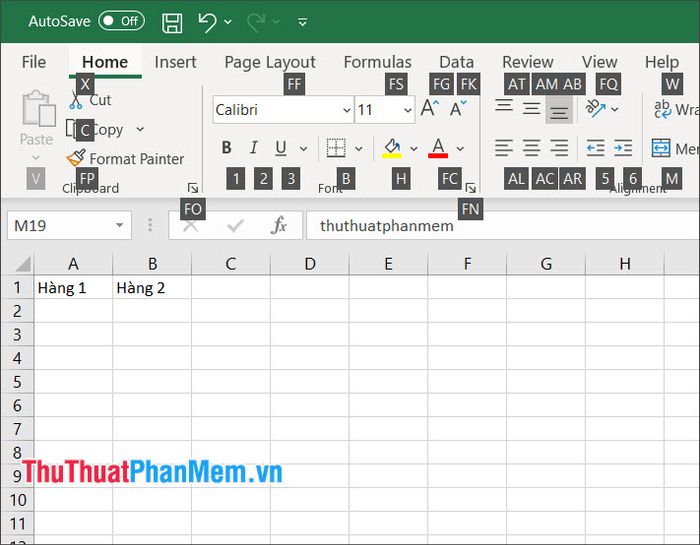Apply red Font Color A

(438, 148)
